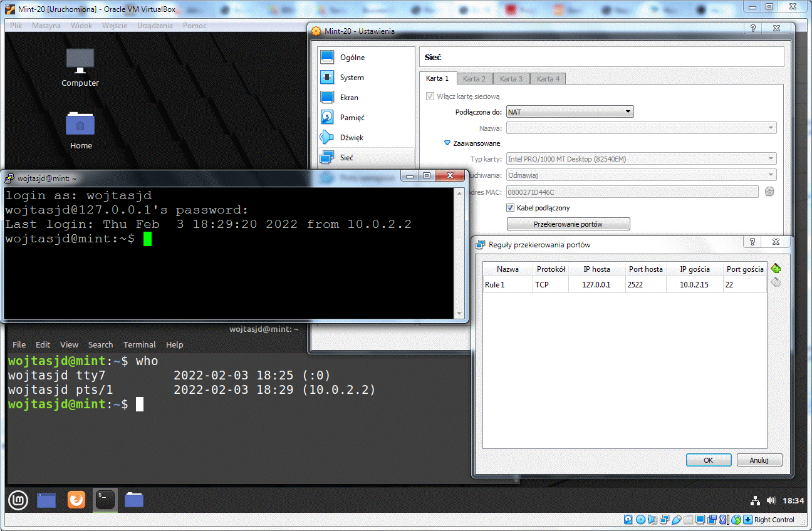Click the help button of port rules dialog

pyautogui.click(x=752, y=242)
